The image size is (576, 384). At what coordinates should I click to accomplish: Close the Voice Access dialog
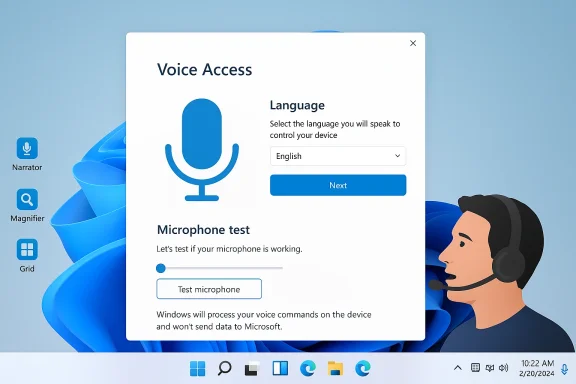point(413,43)
